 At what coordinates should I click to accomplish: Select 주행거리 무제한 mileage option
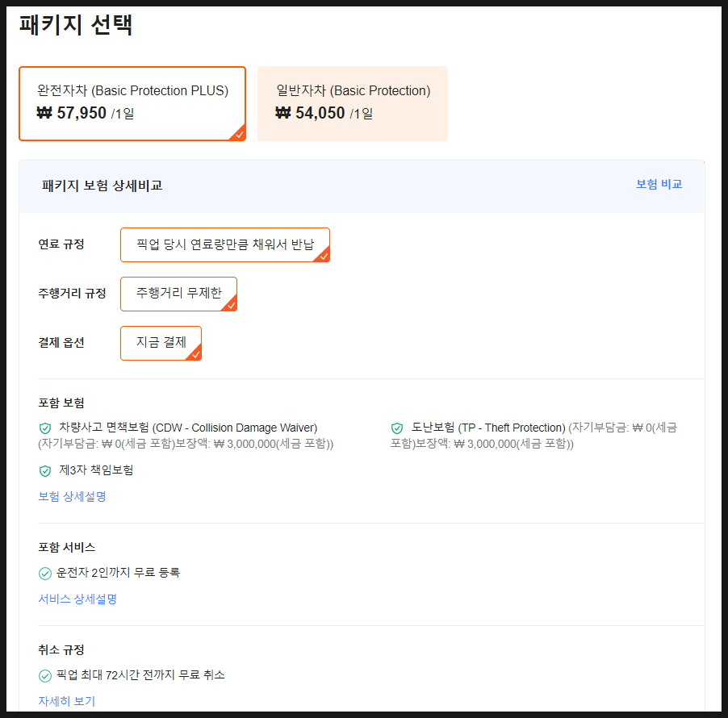click(178, 294)
